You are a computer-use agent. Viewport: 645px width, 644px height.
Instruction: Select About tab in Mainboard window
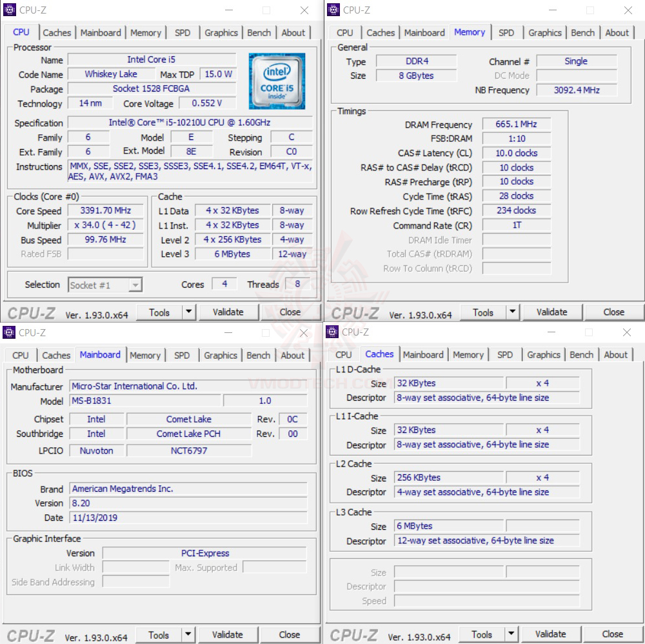coord(292,355)
